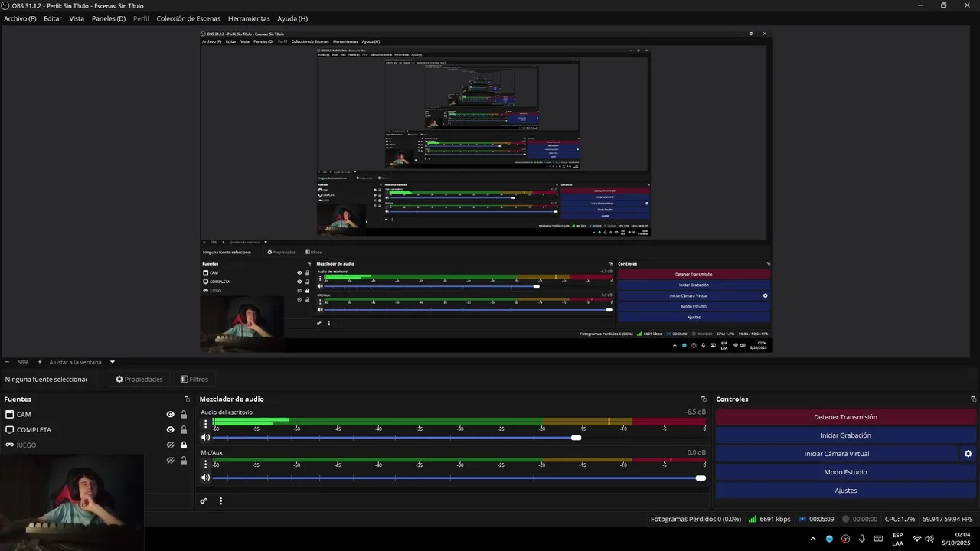This screenshot has height=551, width=980.
Task: Zoom out the preview with minus icon
Action: (7, 362)
